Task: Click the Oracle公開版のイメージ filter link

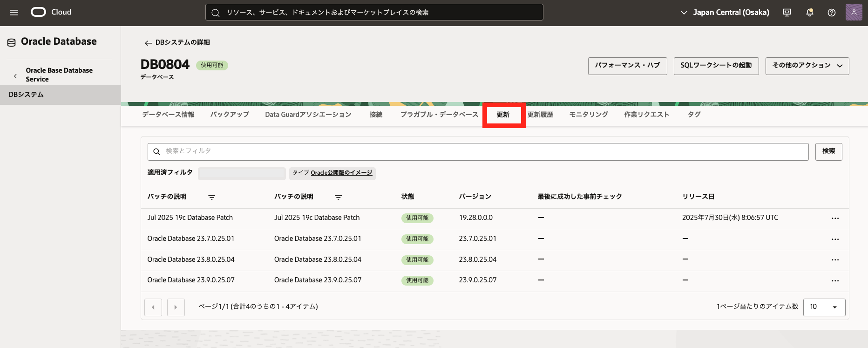Action: [341, 173]
